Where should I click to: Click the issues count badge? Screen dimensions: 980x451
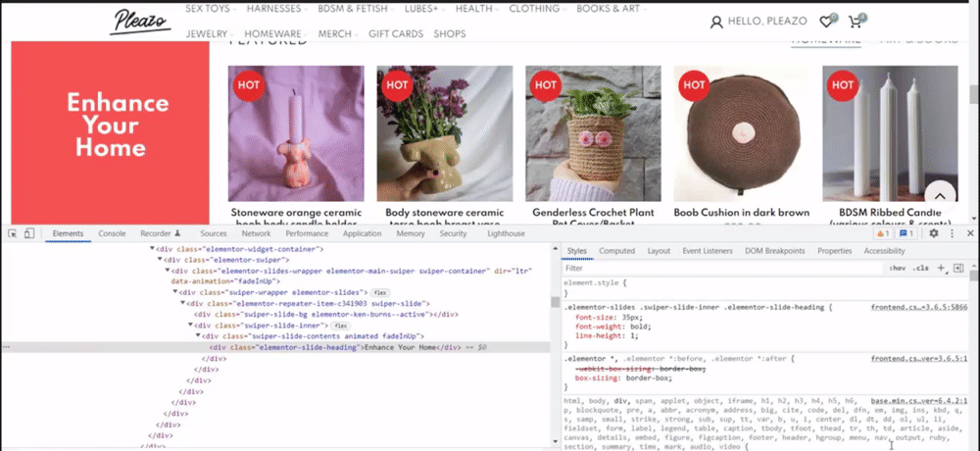pyautogui.click(x=906, y=233)
